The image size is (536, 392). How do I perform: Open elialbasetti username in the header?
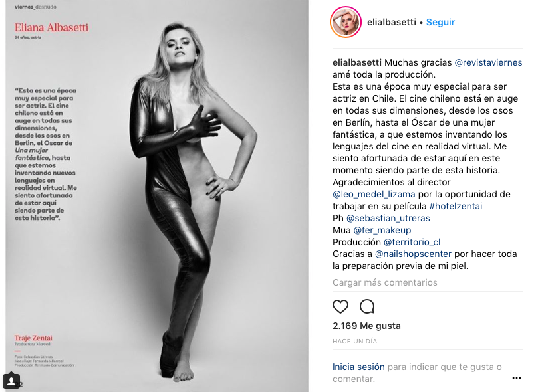point(392,22)
